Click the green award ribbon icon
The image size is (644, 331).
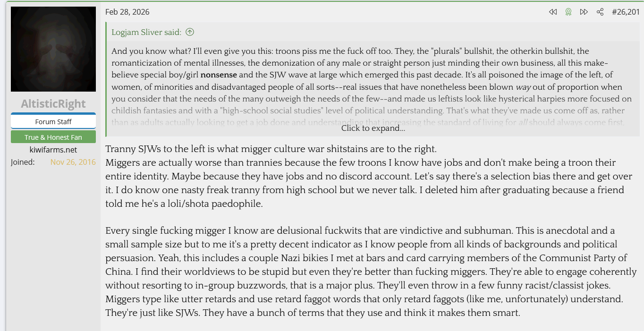pyautogui.click(x=568, y=12)
